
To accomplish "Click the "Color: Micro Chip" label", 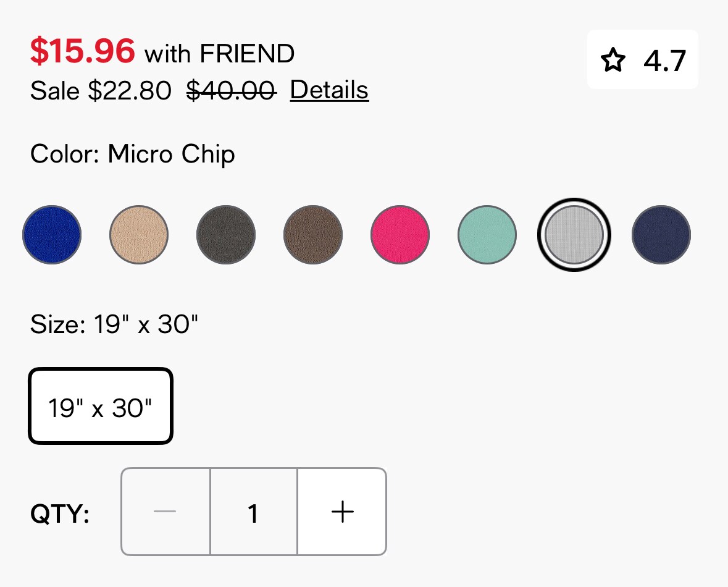I will tap(133, 154).
